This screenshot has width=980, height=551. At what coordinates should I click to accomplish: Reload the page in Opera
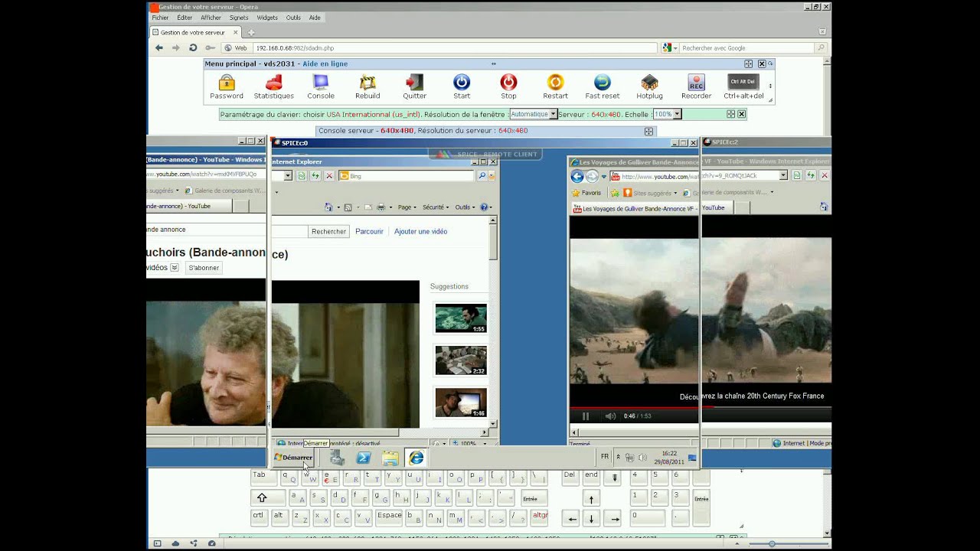pos(193,47)
